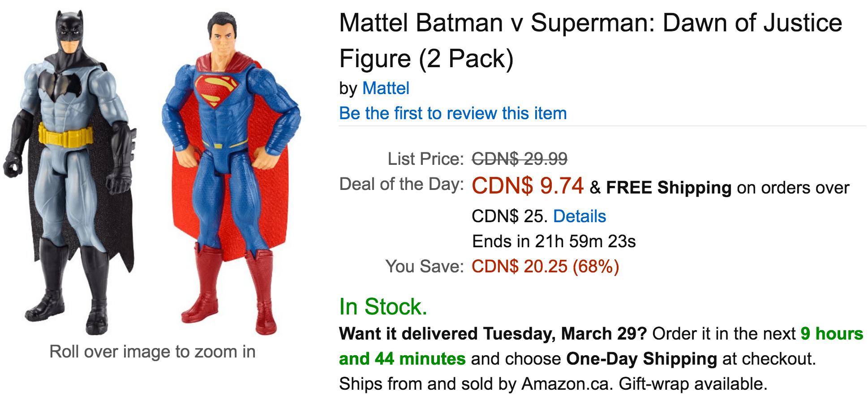Open the free shipping Details link

tap(580, 216)
